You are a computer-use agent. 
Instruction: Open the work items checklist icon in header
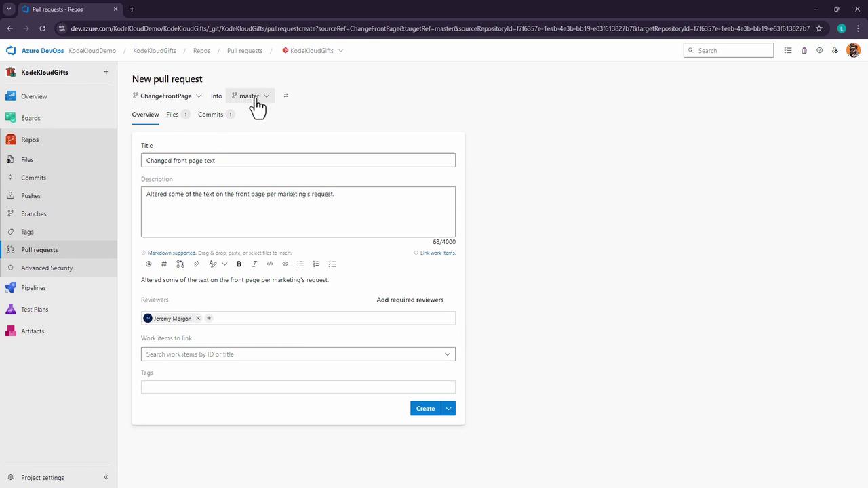788,50
